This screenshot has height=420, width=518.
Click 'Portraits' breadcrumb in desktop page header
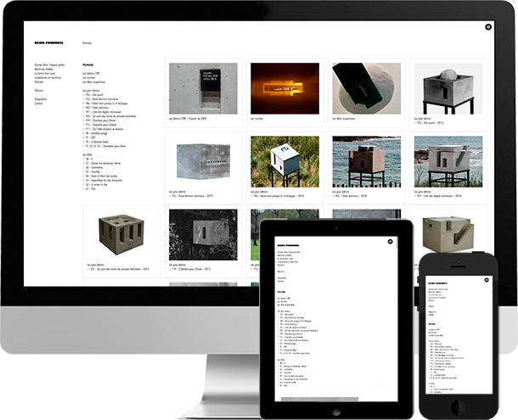click(87, 42)
